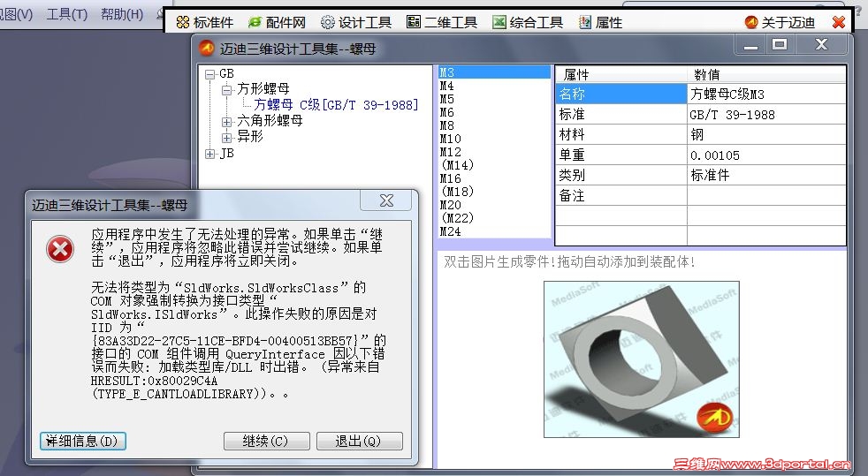This screenshot has height=476, width=868.
Task: Close the error dialog with X
Action: [x=386, y=200]
